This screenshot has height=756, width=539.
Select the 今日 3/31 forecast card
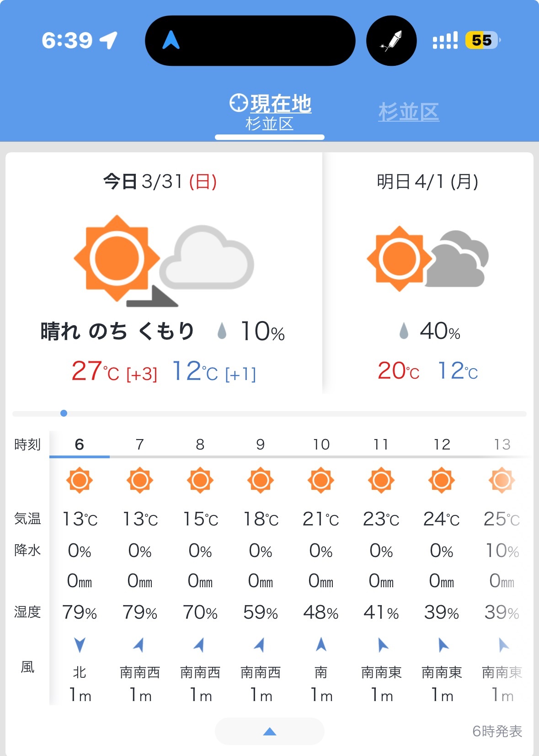[x=164, y=273]
